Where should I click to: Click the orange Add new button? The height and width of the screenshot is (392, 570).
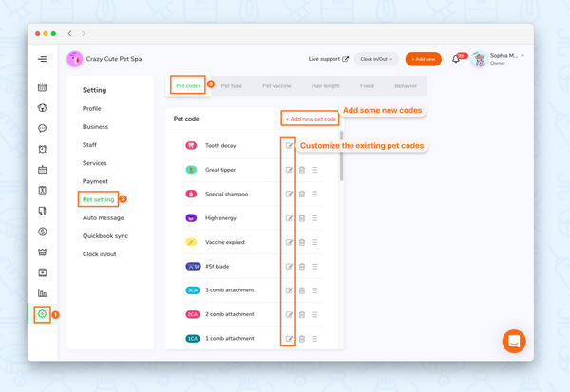tap(423, 59)
